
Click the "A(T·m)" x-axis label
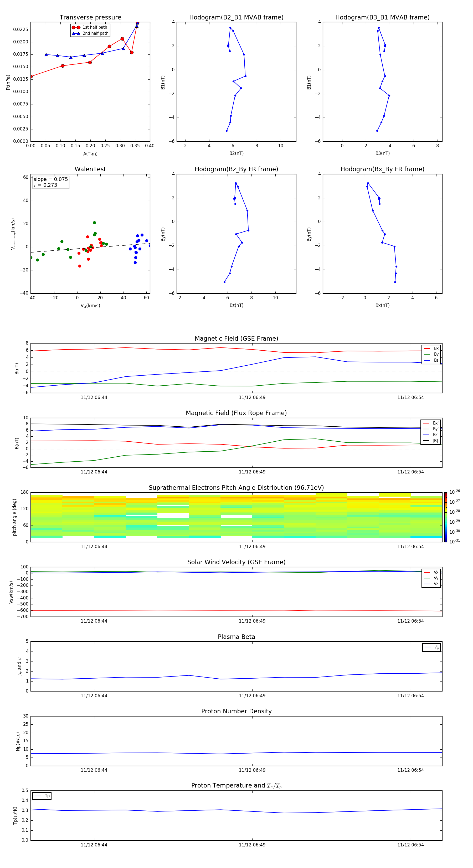point(90,154)
